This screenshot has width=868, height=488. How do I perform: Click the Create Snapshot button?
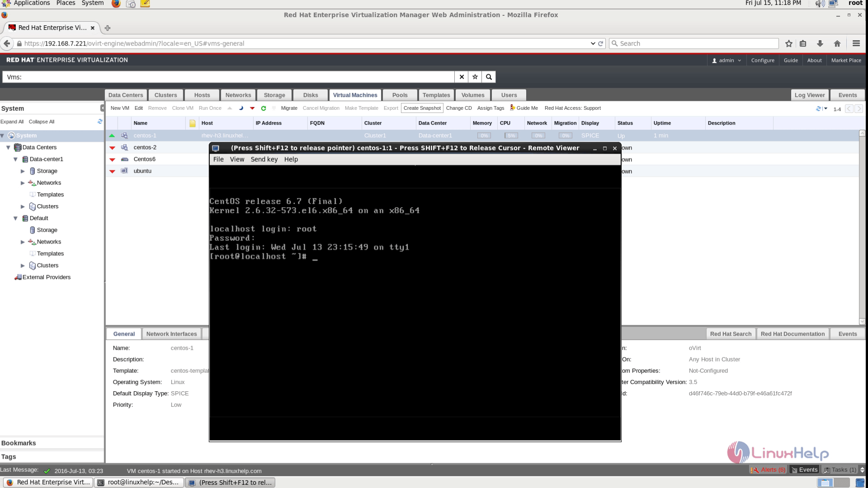click(x=422, y=108)
